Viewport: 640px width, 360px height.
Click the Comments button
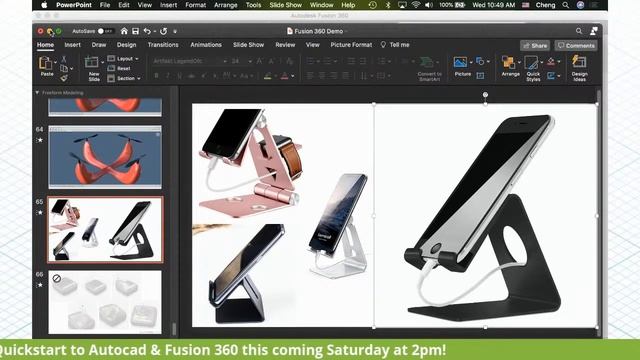point(576,45)
